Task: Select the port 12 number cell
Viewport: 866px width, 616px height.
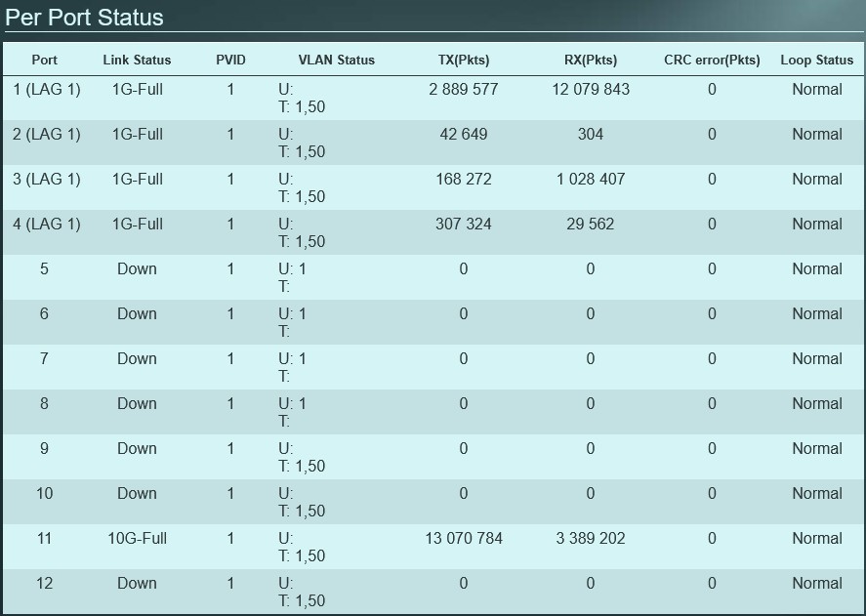Action: [x=44, y=584]
